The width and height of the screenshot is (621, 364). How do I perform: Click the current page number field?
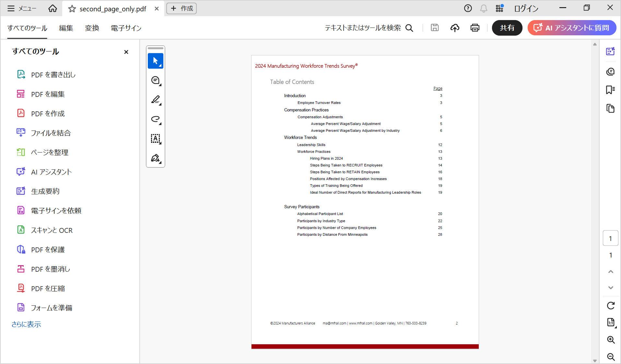coord(610,238)
